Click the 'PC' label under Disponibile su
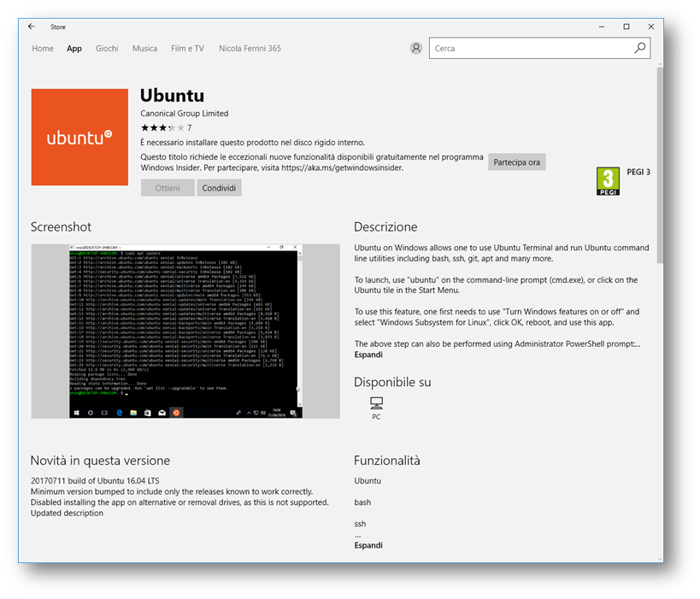Image resolution: width=700 pixels, height=599 pixels. (x=376, y=417)
